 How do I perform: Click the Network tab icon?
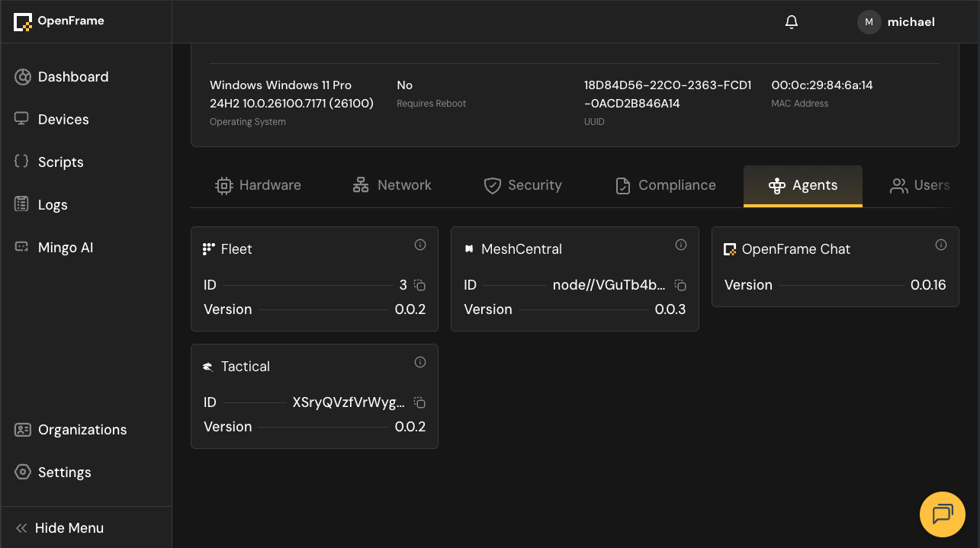(361, 185)
